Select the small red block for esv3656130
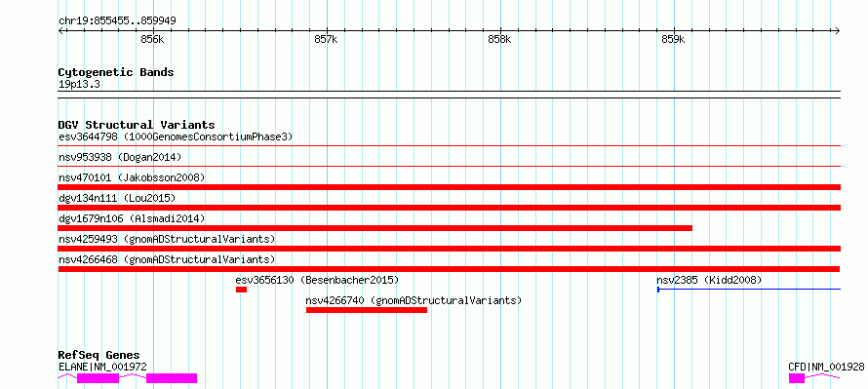This screenshot has width=868, height=389. [x=241, y=290]
